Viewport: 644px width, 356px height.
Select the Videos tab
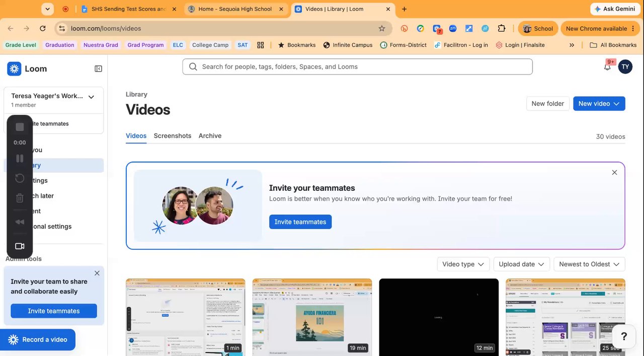pyautogui.click(x=136, y=136)
